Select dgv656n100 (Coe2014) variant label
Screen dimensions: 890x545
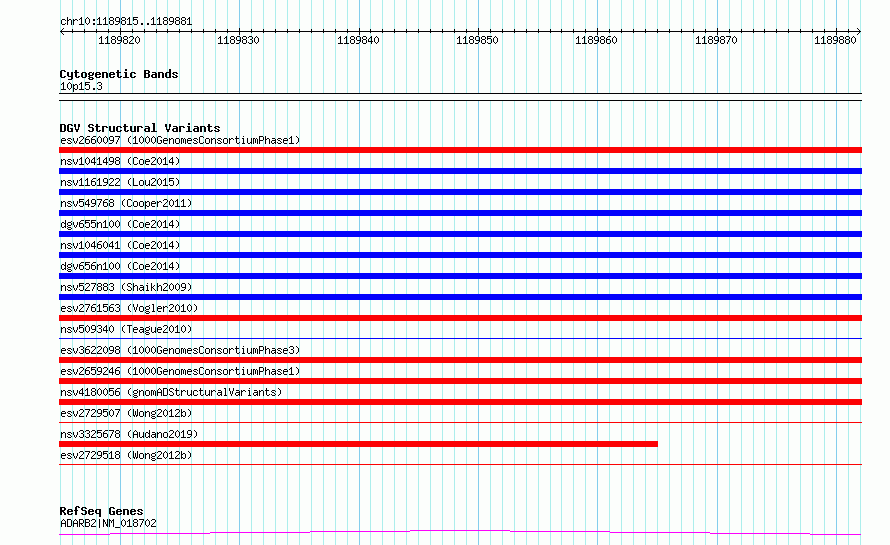click(120, 266)
